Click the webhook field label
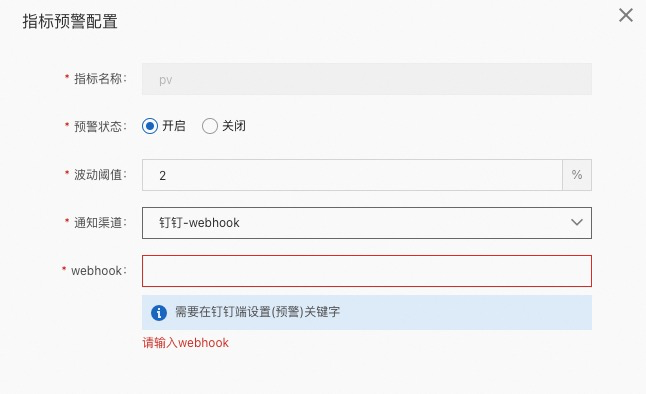Image resolution: width=646 pixels, height=394 pixels. pos(98,271)
